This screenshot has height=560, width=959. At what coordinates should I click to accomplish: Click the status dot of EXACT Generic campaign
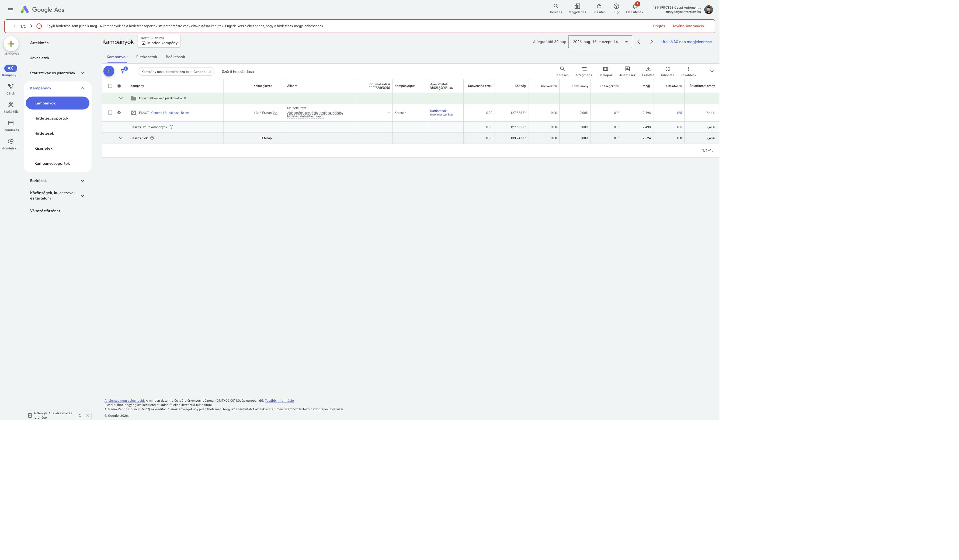(x=119, y=113)
